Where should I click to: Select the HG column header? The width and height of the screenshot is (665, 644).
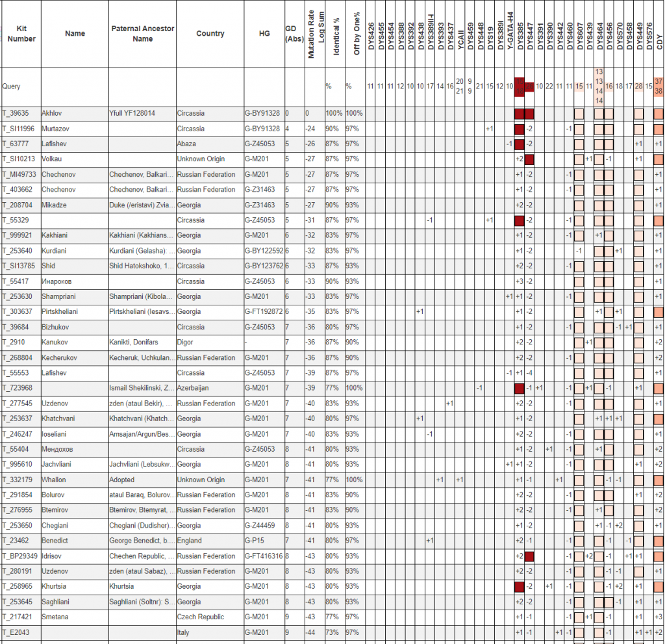[x=264, y=34]
